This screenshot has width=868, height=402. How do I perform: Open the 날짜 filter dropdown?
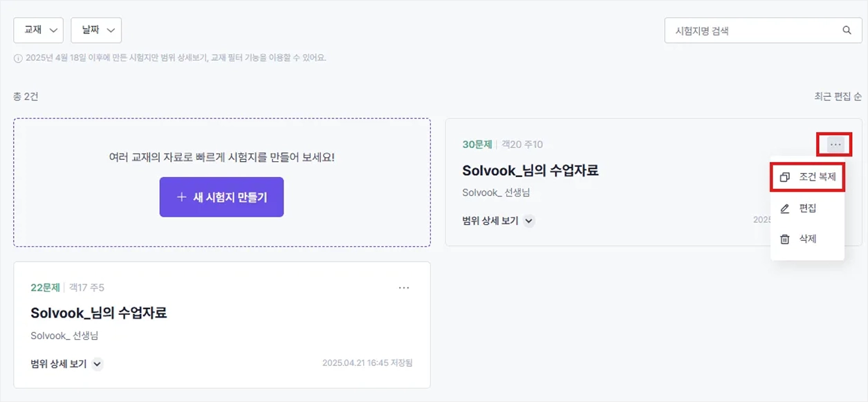point(96,30)
